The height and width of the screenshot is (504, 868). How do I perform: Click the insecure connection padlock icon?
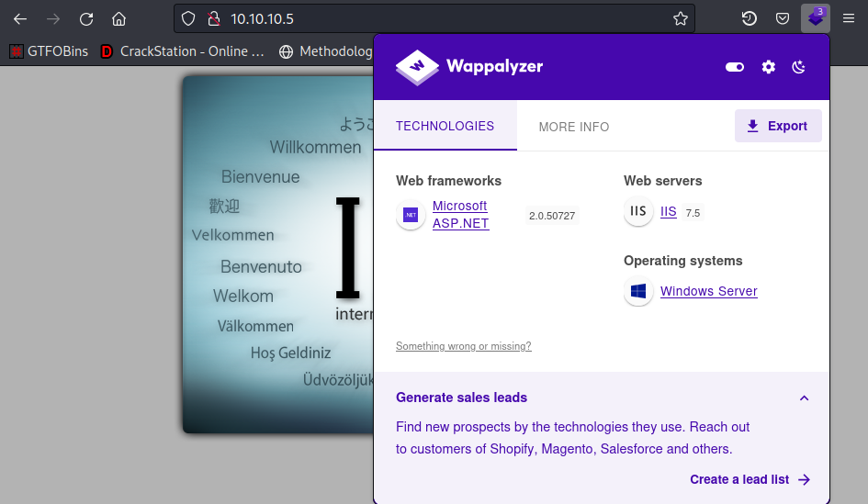214,18
